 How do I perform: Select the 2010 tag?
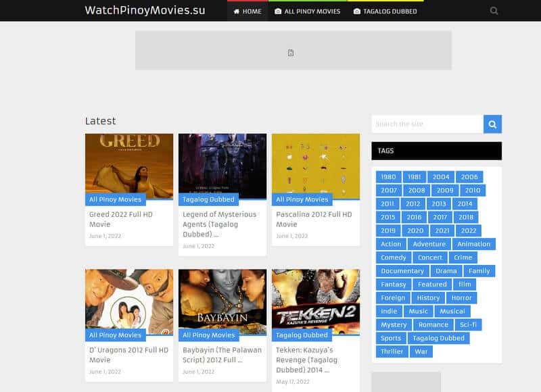pyautogui.click(x=473, y=191)
